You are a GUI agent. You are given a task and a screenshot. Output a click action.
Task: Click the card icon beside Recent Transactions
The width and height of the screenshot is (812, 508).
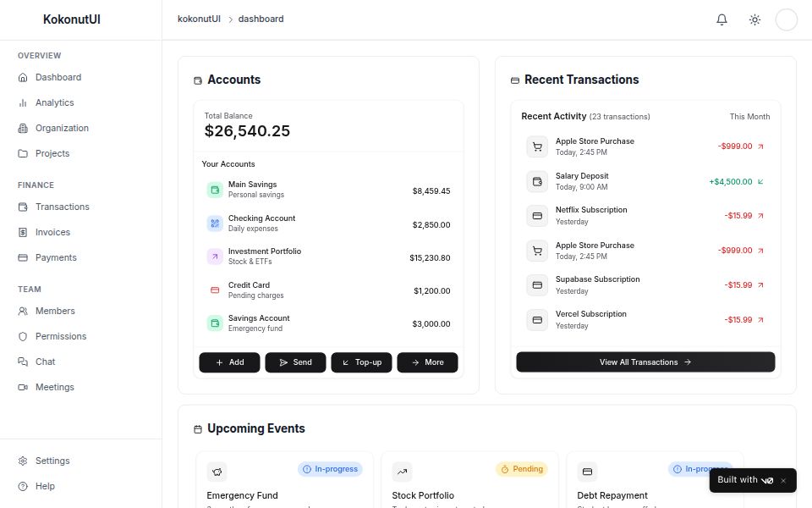point(514,80)
